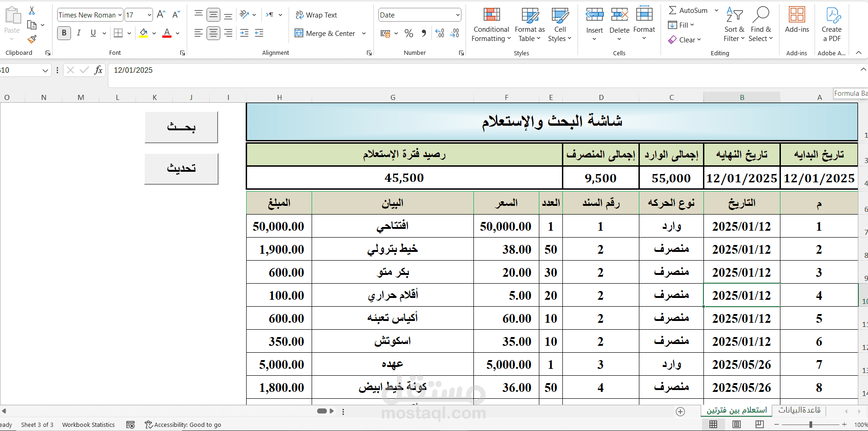Increase font size with larger A

161,15
